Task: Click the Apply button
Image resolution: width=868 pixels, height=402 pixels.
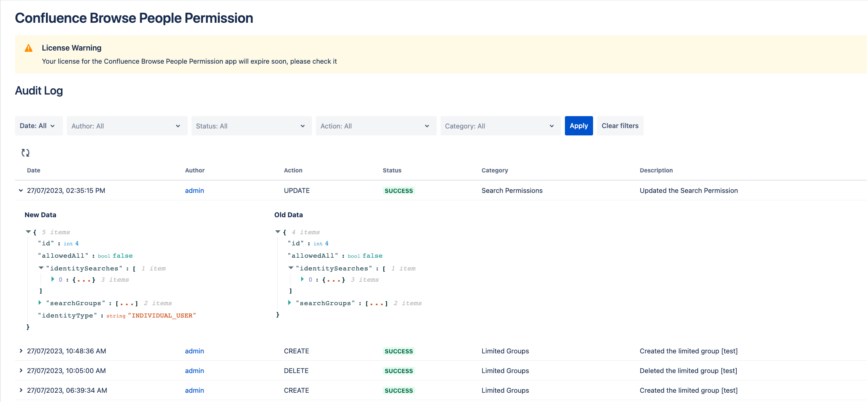Action: click(x=578, y=126)
